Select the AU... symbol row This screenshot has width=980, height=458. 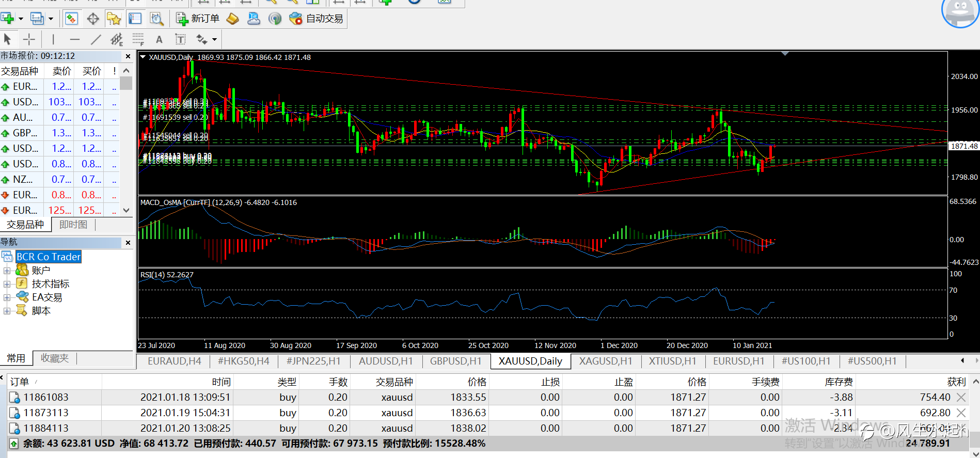(59, 117)
